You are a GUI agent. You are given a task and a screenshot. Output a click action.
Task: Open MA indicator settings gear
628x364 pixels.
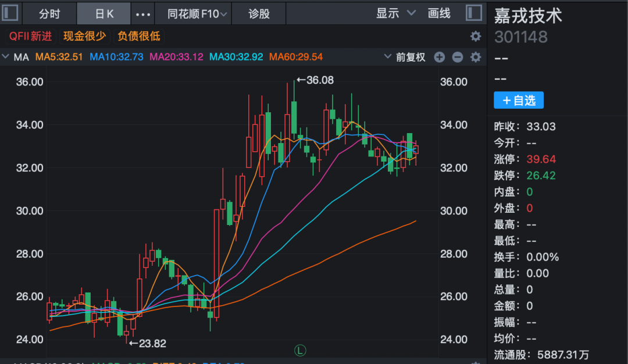(x=476, y=57)
